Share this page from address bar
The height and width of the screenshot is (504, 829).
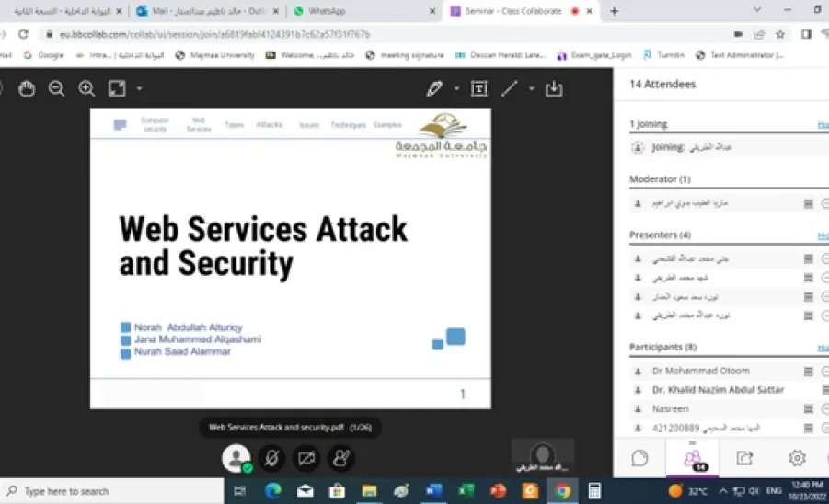click(759, 34)
